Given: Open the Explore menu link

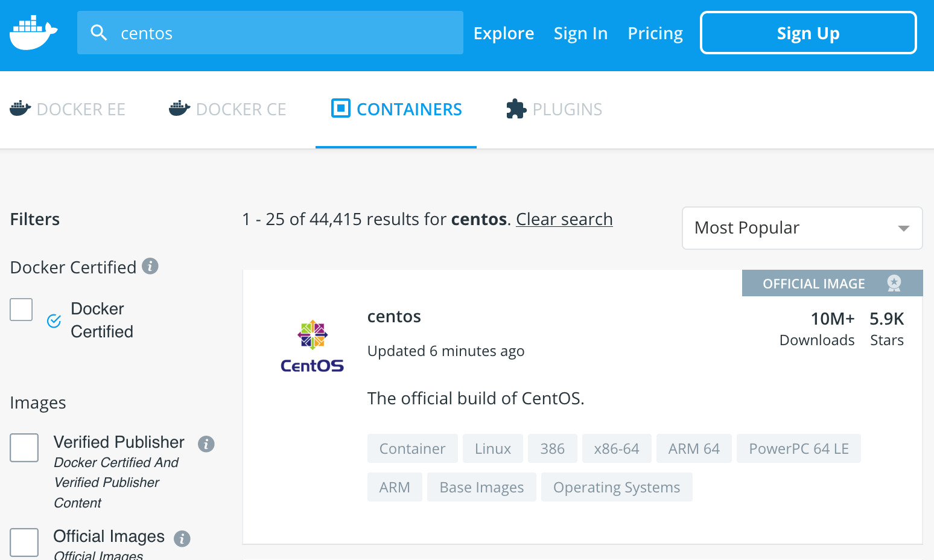Looking at the screenshot, I should coord(504,33).
